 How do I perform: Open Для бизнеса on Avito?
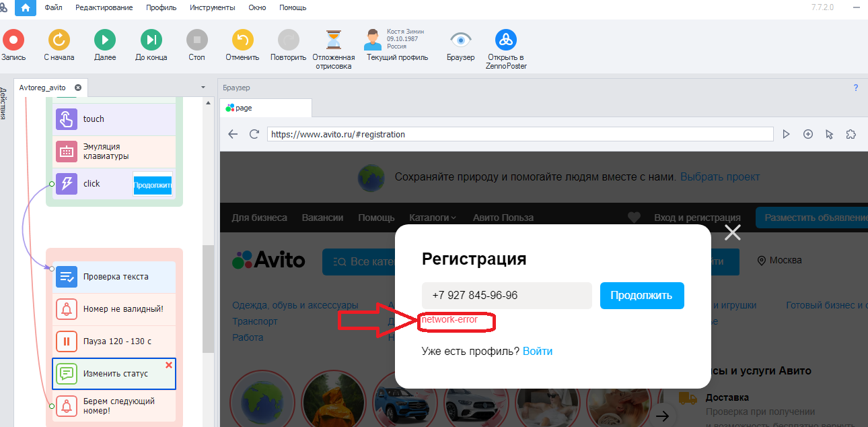tap(260, 218)
